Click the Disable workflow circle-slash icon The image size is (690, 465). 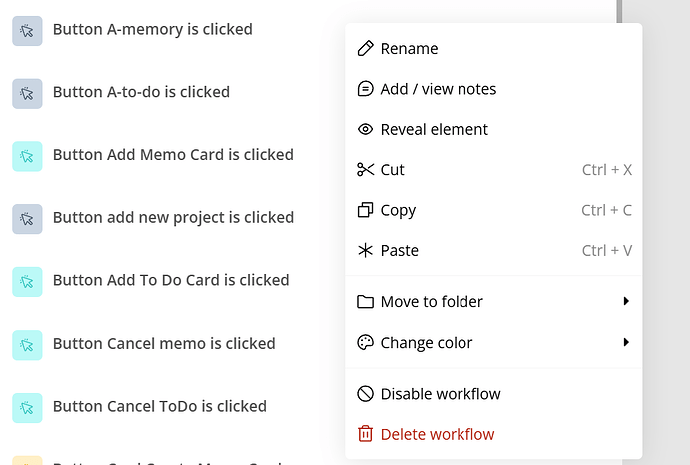point(365,394)
